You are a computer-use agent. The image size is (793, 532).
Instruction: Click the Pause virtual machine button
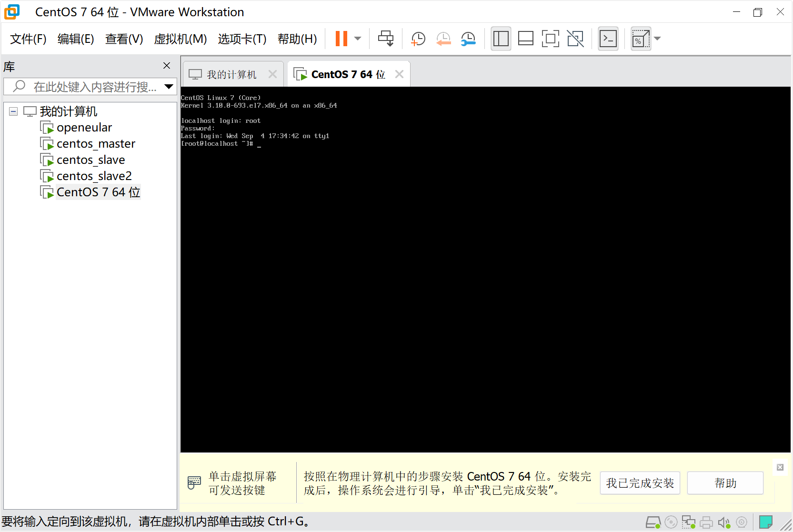click(341, 39)
